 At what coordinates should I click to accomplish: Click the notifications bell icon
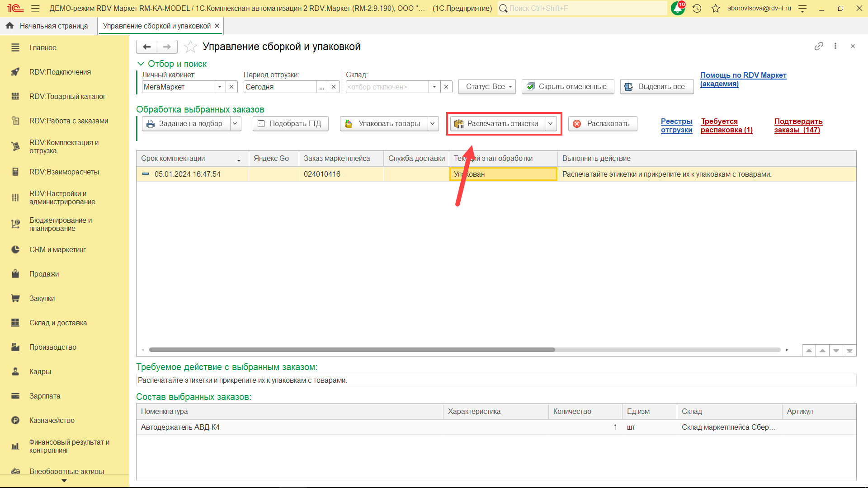[x=677, y=8]
